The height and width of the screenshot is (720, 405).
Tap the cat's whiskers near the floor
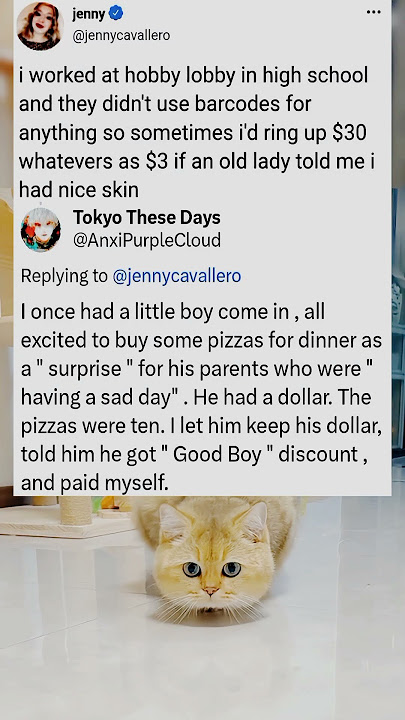[209, 606]
